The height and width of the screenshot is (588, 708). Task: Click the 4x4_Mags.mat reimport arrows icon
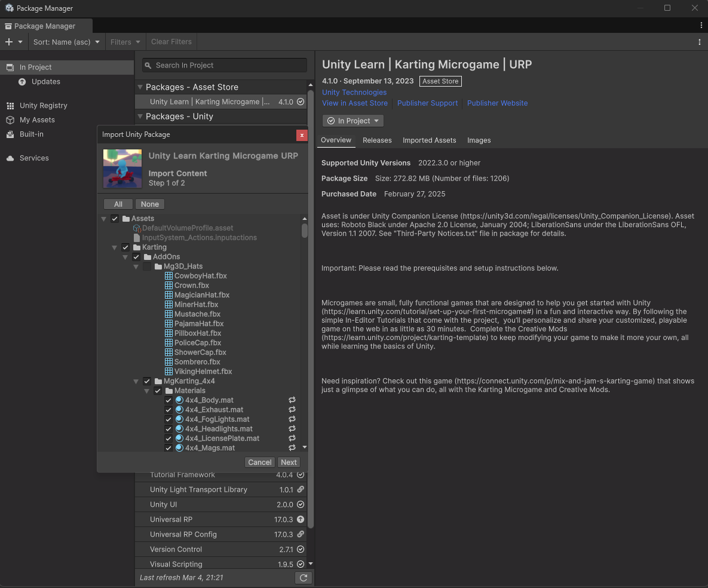point(292,448)
